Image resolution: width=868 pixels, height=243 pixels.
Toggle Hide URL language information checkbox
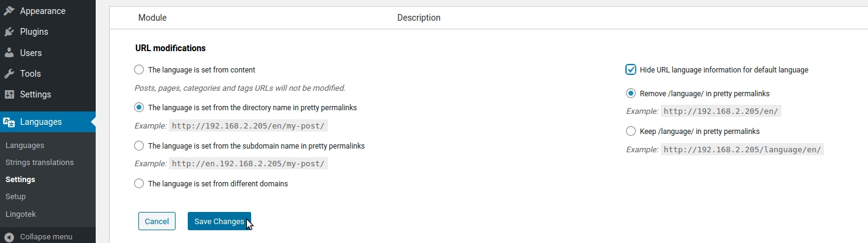[631, 70]
